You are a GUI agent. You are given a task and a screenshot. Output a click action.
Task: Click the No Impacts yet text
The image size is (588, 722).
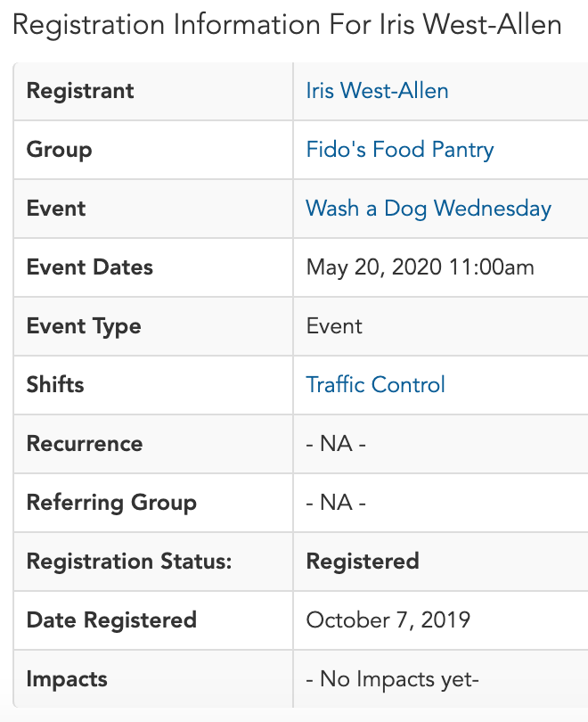tap(393, 679)
